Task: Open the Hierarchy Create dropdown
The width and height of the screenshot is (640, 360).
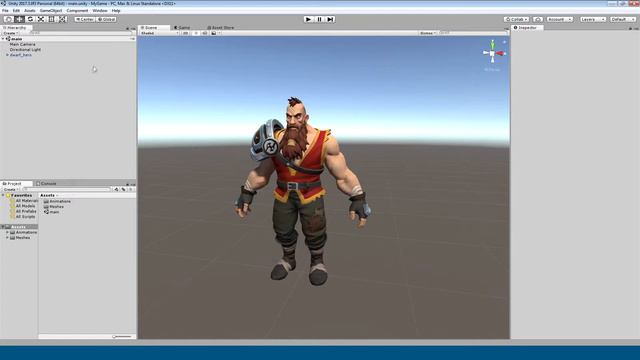Action: tap(11, 33)
